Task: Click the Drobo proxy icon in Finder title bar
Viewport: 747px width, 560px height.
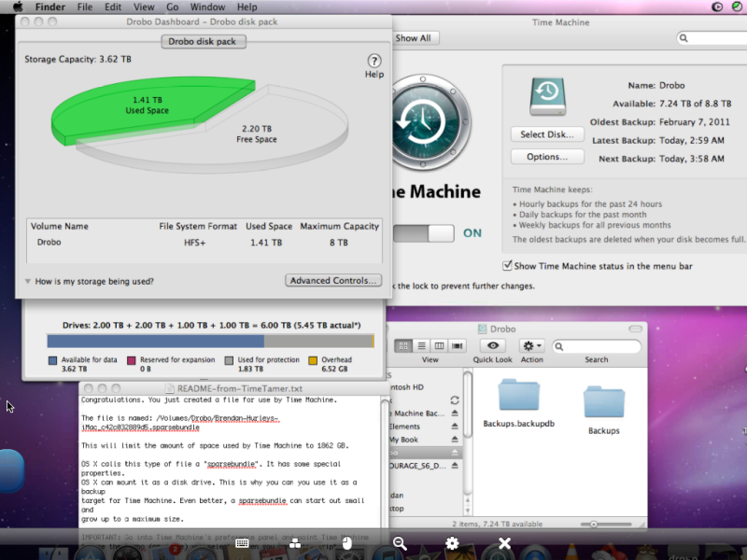Action: [x=482, y=329]
